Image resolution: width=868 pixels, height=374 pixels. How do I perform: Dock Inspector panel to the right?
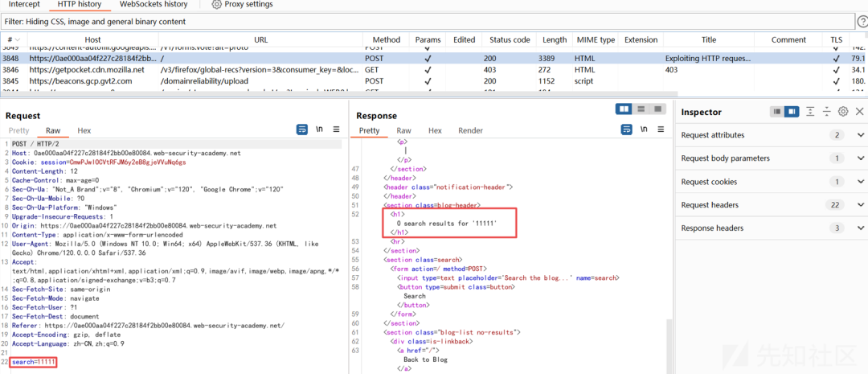(x=792, y=111)
